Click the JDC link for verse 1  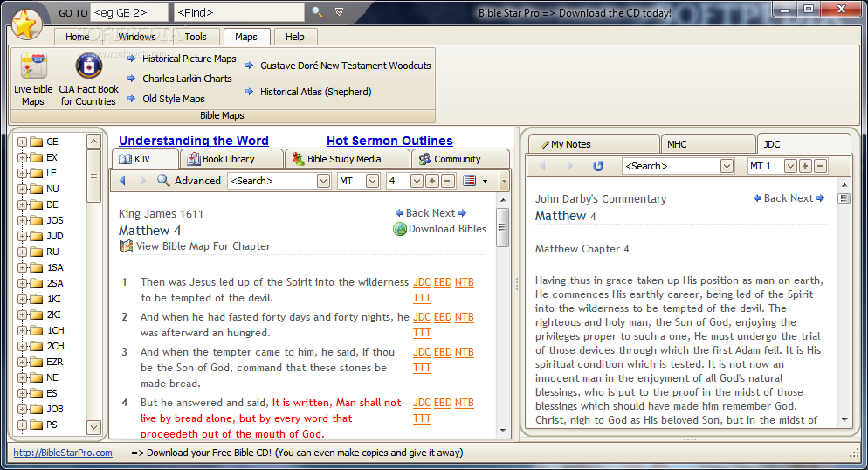click(422, 282)
